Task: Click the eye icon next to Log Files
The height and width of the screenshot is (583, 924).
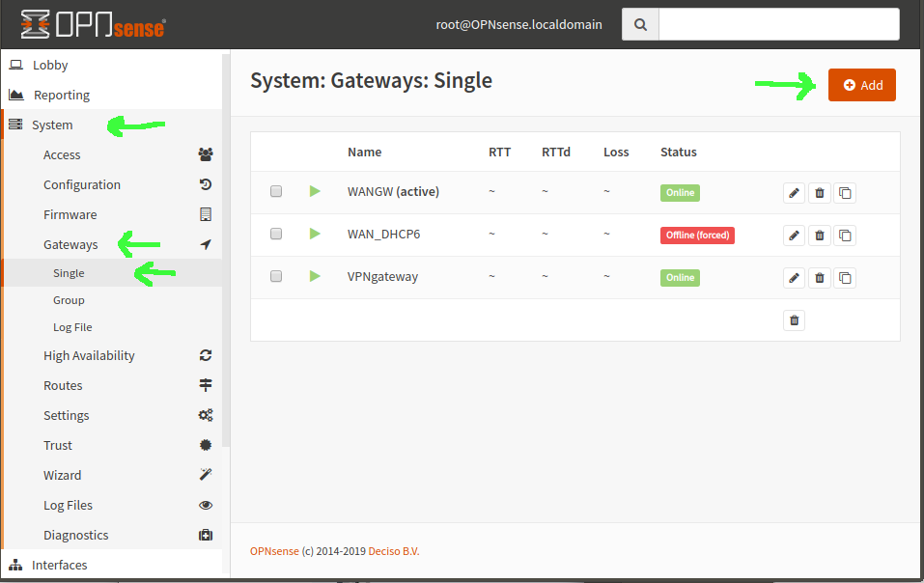Action: coord(205,505)
